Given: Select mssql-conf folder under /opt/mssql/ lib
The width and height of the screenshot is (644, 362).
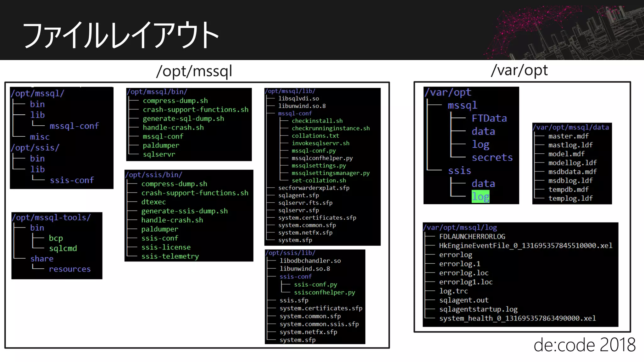Looking at the screenshot, I should 74,126.
